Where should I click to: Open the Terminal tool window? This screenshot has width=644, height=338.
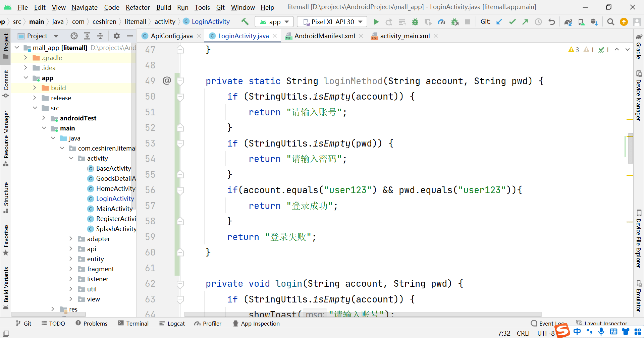coord(133,323)
